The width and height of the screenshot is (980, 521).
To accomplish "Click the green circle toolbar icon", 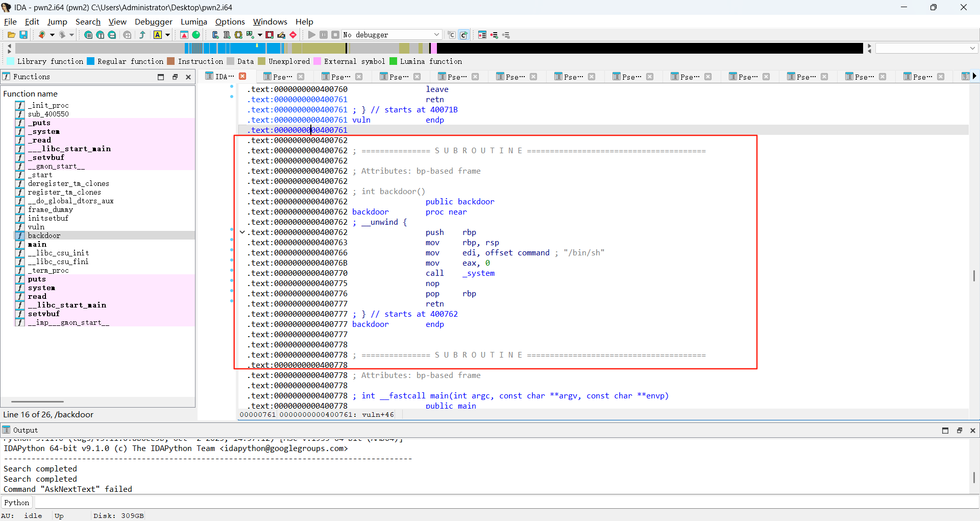I will click(x=196, y=35).
